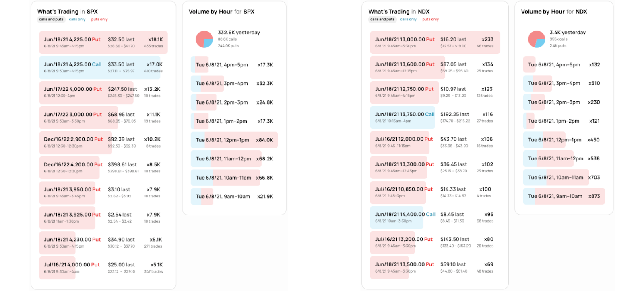Select Jul/16/21 4,000.00 Put trade
This screenshot has height=291, width=644.
click(x=103, y=268)
